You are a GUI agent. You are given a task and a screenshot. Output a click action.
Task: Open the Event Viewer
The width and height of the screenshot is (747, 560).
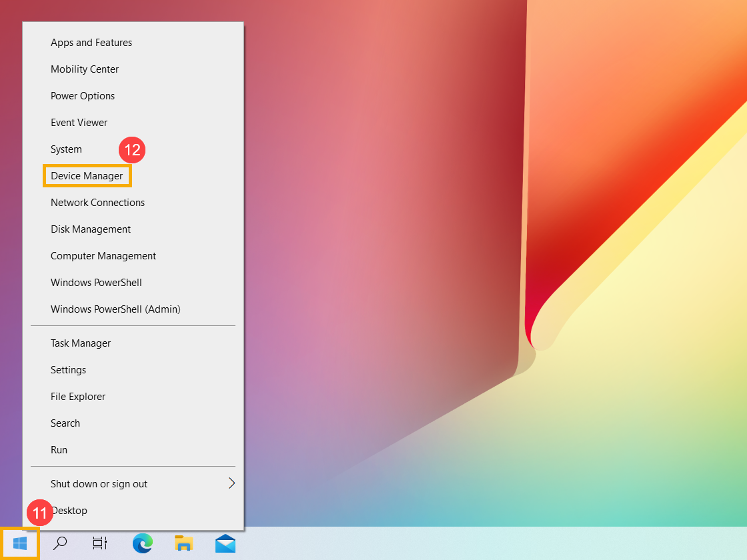click(79, 122)
